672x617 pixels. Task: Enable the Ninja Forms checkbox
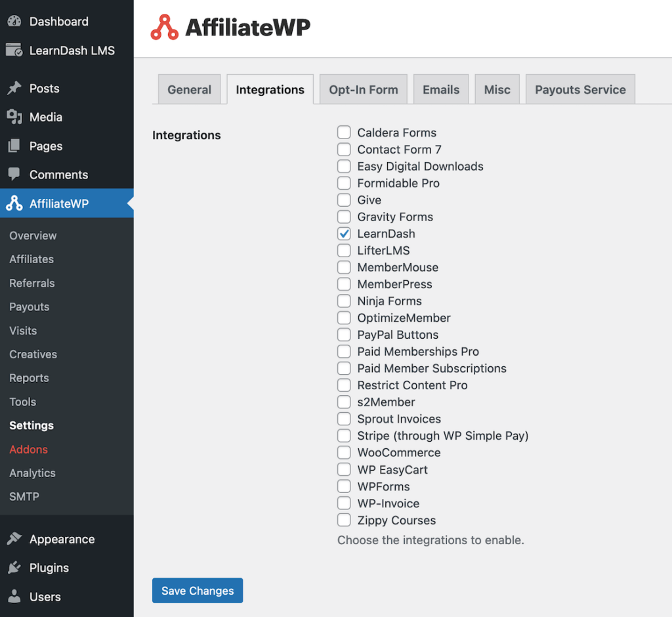[x=344, y=301]
